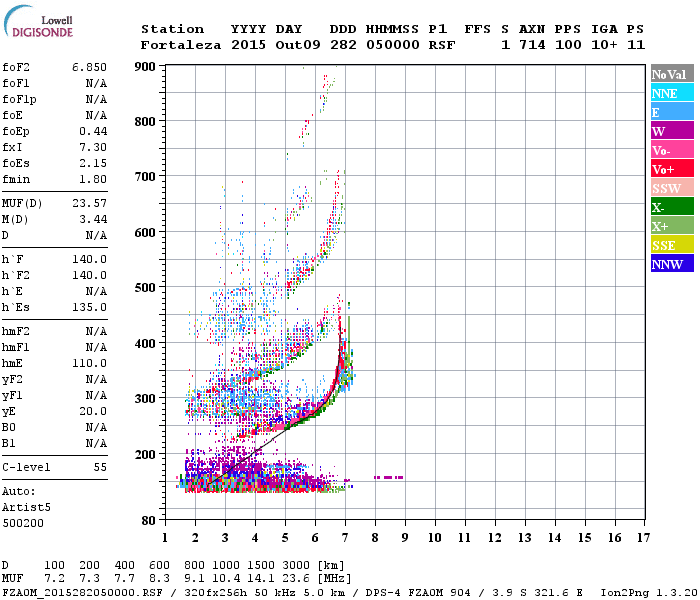Click the yE value 20.0
700x600 pixels.
click(x=93, y=412)
